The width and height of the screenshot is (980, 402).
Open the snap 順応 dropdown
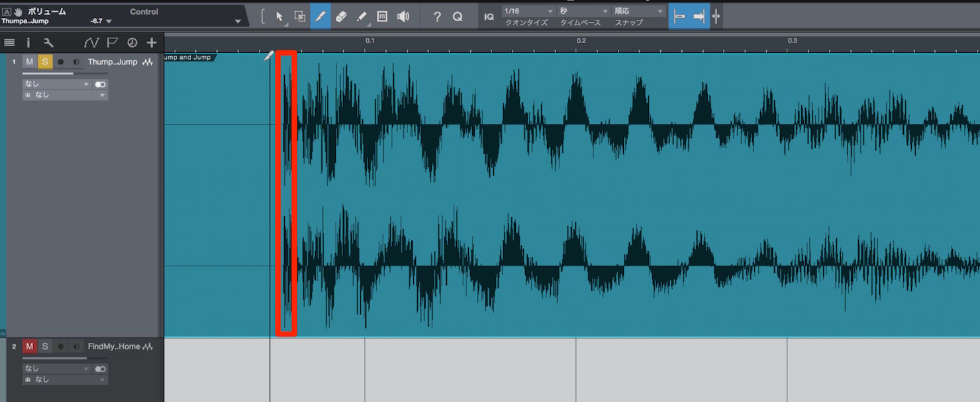tap(639, 11)
